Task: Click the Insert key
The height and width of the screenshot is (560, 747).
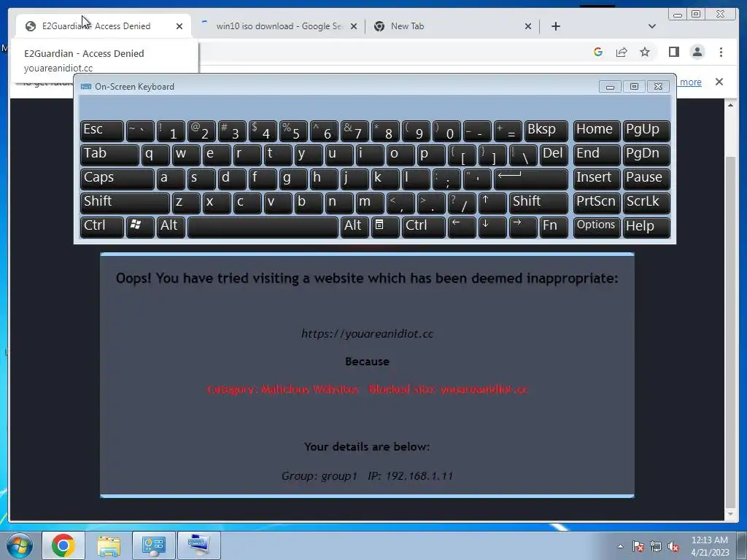Action: click(597, 178)
